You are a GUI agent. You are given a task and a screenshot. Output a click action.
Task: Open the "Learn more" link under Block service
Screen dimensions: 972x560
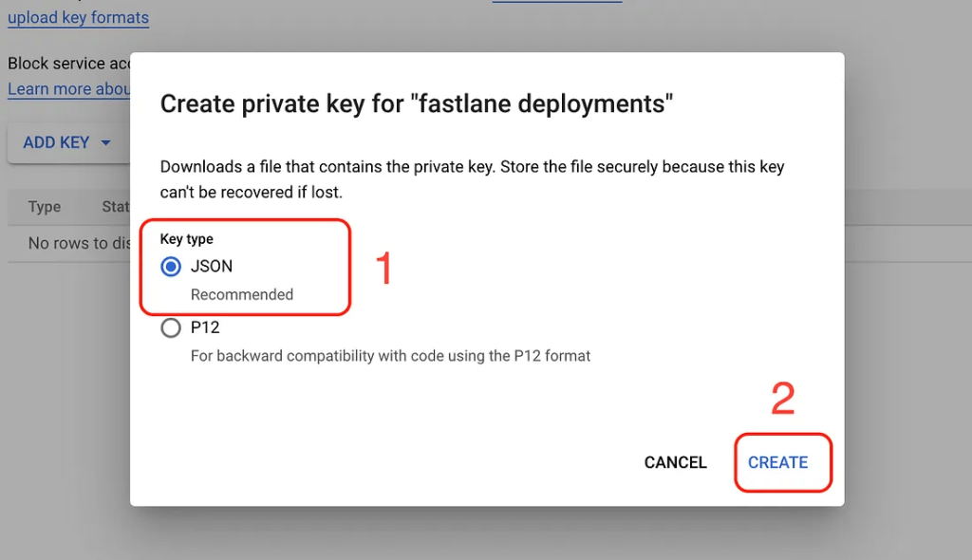tap(68, 88)
